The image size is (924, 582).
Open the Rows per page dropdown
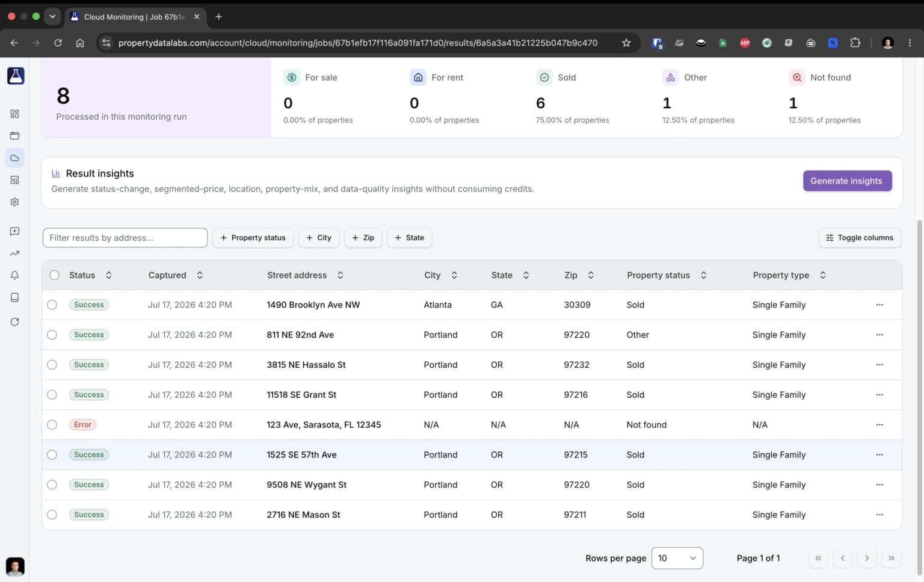click(x=677, y=558)
